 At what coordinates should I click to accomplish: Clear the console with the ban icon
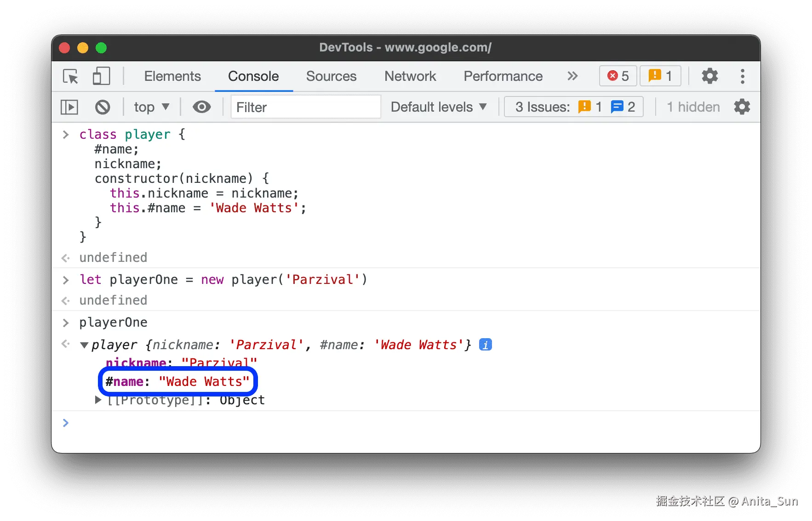[x=103, y=108]
